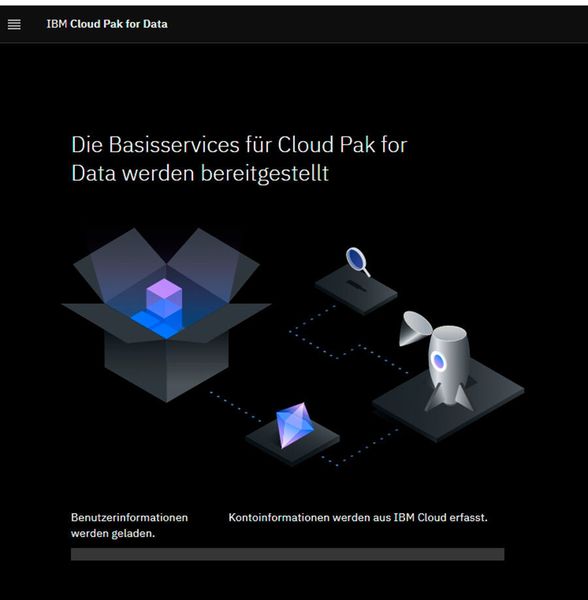This screenshot has height=600, width=588.
Task: Click 'Kontoinformationen werden aus IBM Cloud erfasst.' text
Action: pos(358,517)
